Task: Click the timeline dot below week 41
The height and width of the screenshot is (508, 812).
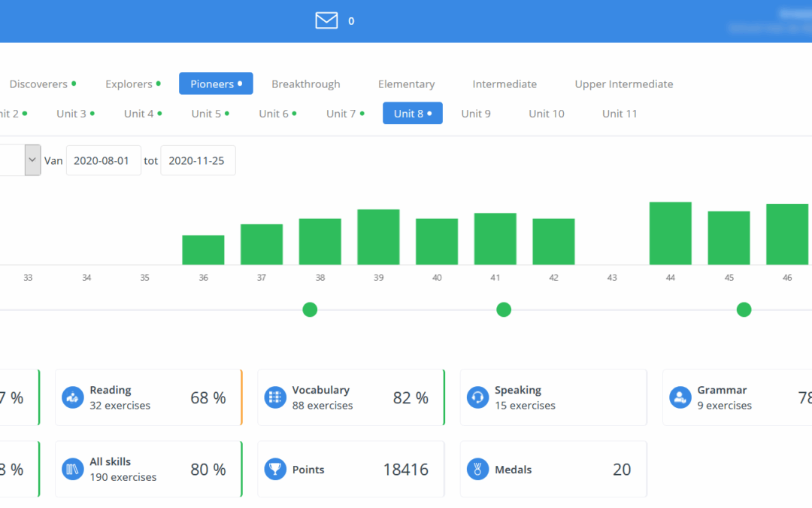Action: 503,309
